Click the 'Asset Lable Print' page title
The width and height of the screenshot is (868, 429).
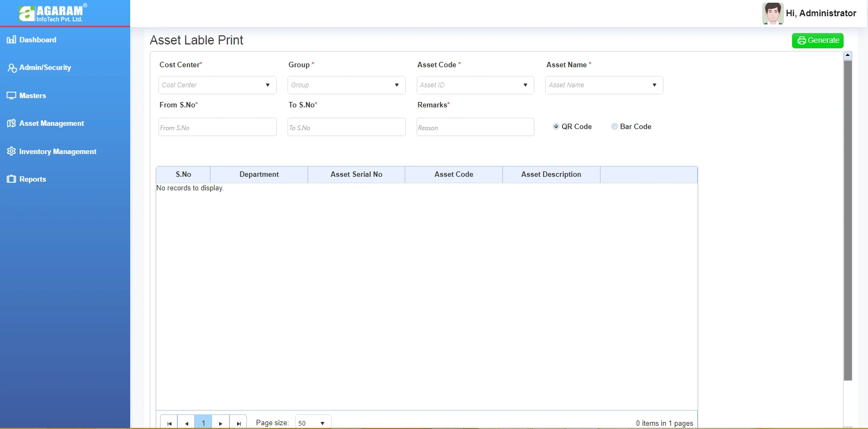coord(196,40)
